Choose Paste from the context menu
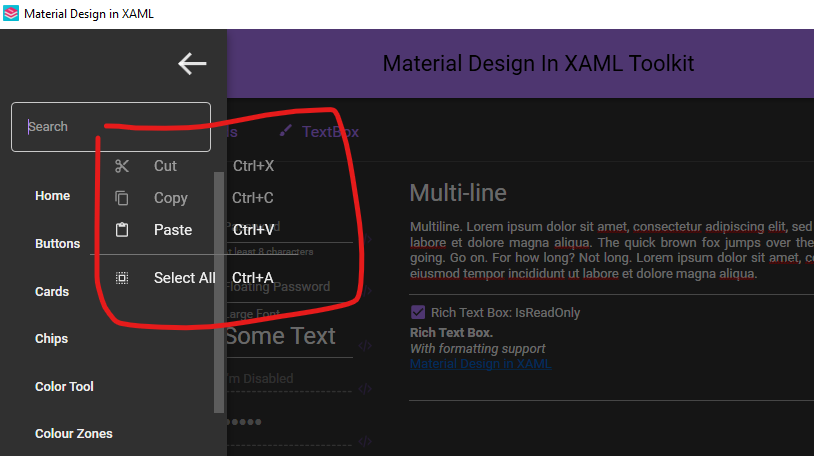This screenshot has height=456, width=814. click(x=173, y=230)
